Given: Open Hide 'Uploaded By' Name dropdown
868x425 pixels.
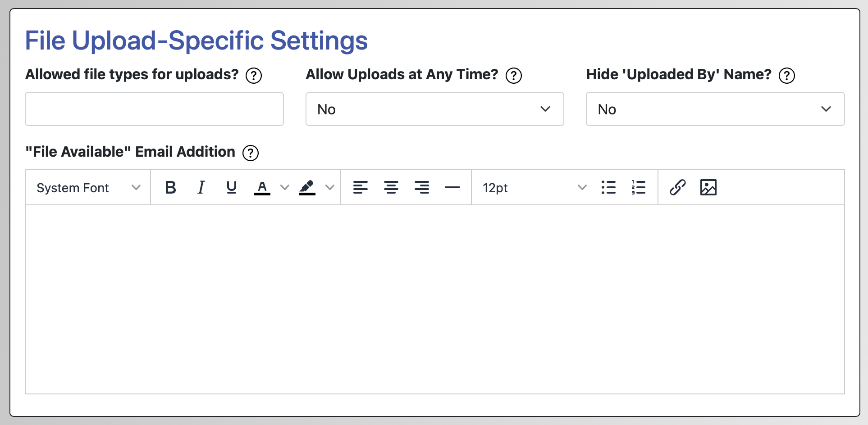Looking at the screenshot, I should pos(715,109).
